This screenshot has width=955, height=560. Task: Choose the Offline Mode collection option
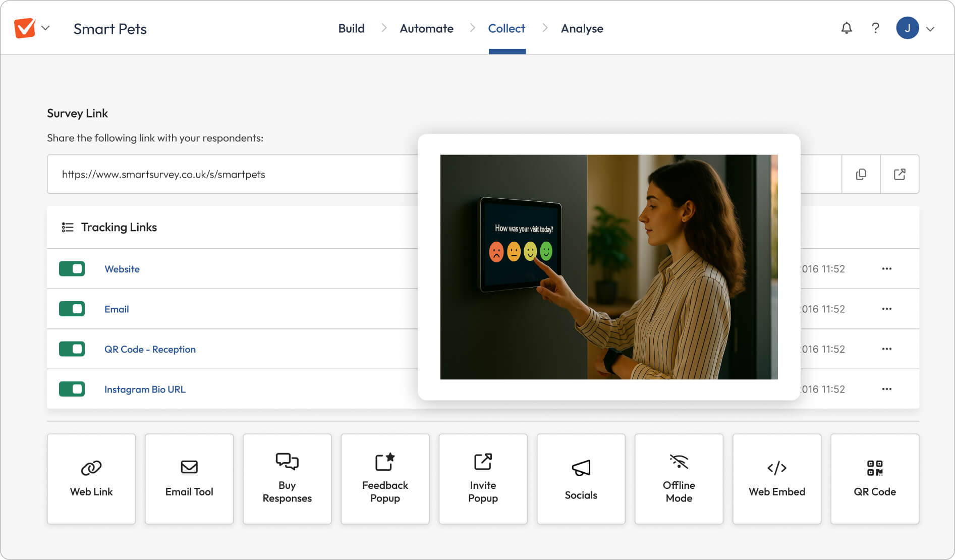click(x=679, y=479)
